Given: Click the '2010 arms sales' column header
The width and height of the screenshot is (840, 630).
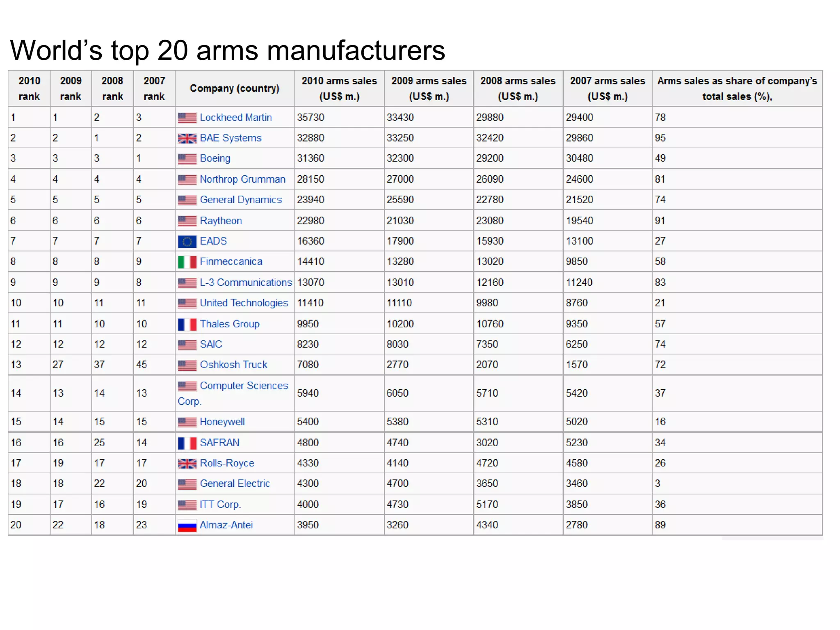Looking at the screenshot, I should pyautogui.click(x=339, y=89).
